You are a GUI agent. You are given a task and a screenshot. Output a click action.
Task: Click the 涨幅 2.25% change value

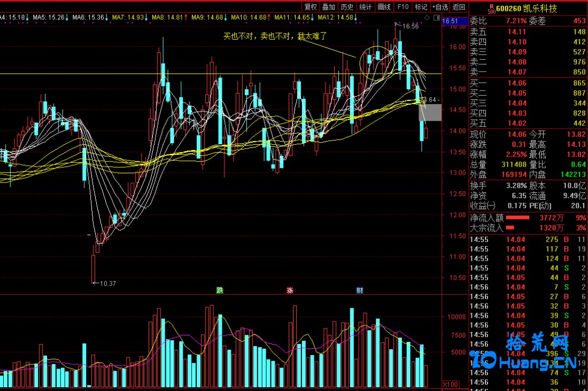pyautogui.click(x=516, y=154)
